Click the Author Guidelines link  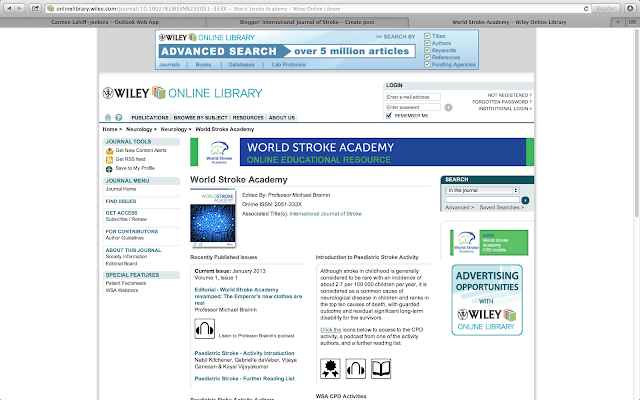(x=125, y=238)
